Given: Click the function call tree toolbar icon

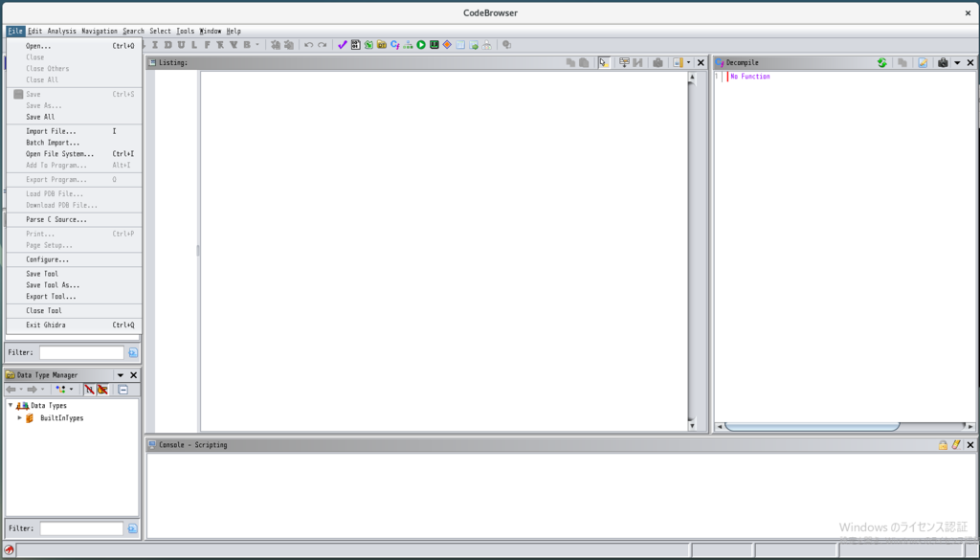Looking at the screenshot, I should [x=408, y=45].
